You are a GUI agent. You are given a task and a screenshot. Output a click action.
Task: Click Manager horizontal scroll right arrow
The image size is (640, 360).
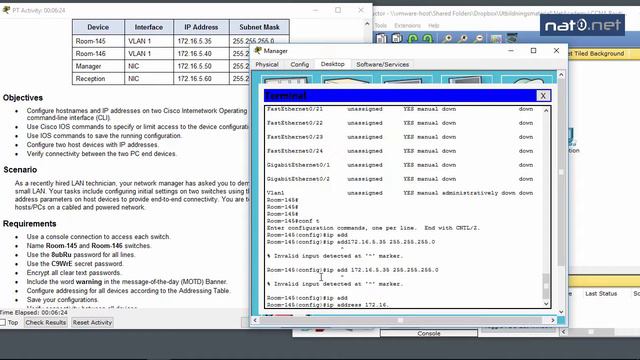[x=553, y=320]
